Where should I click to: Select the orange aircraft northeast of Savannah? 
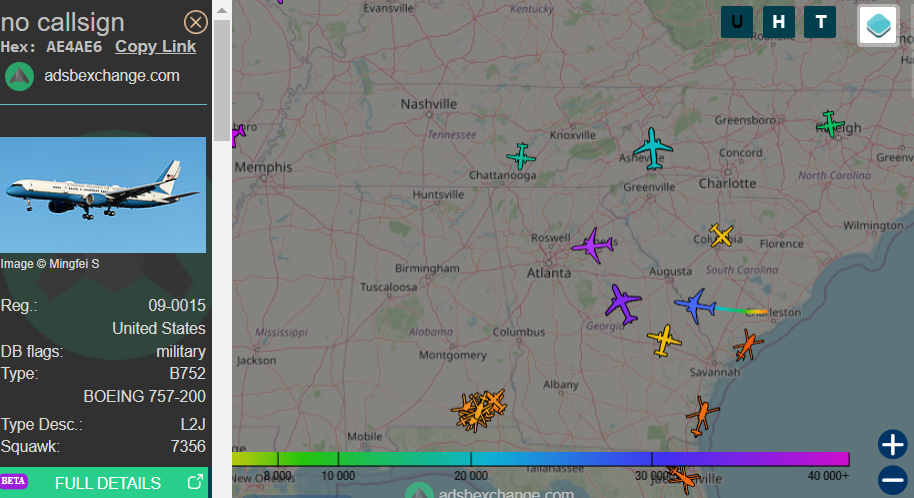point(747,345)
